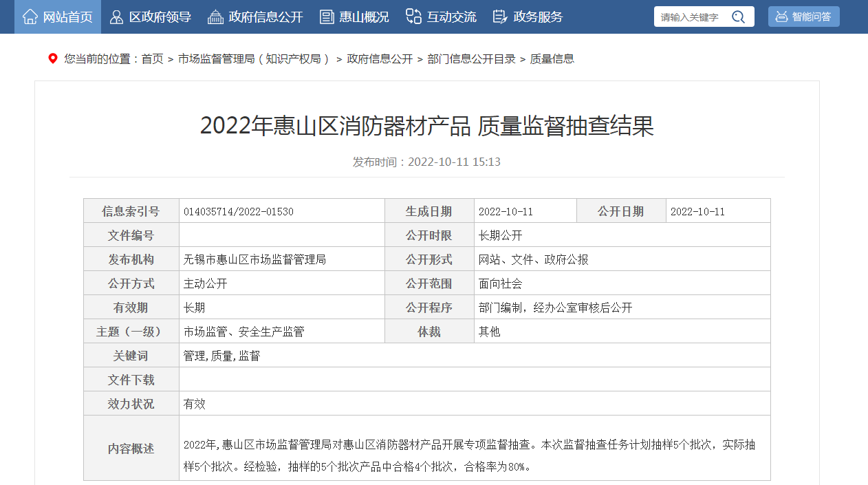
Task: Click the 文件编号 label cell
Action: 131,235
